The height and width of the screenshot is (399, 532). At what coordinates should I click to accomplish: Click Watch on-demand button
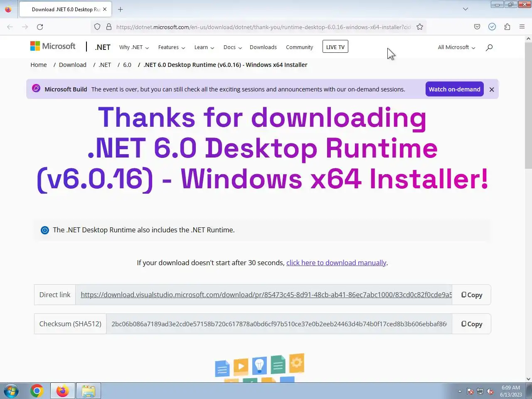point(454,89)
